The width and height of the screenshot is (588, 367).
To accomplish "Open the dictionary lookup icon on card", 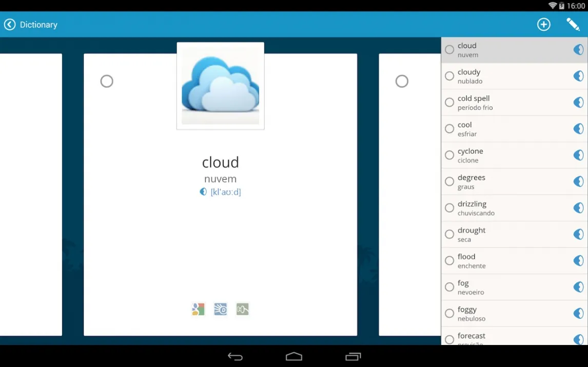I will tap(220, 309).
